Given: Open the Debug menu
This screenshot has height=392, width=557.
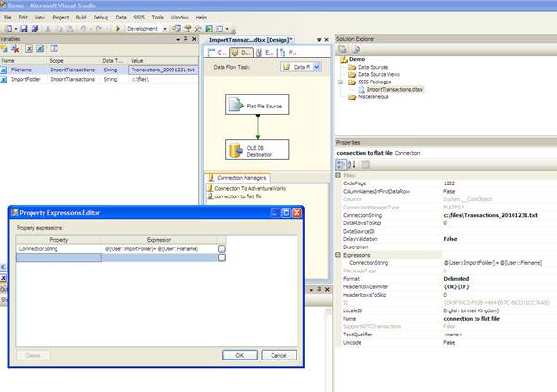Looking at the screenshot, I should (101, 17).
